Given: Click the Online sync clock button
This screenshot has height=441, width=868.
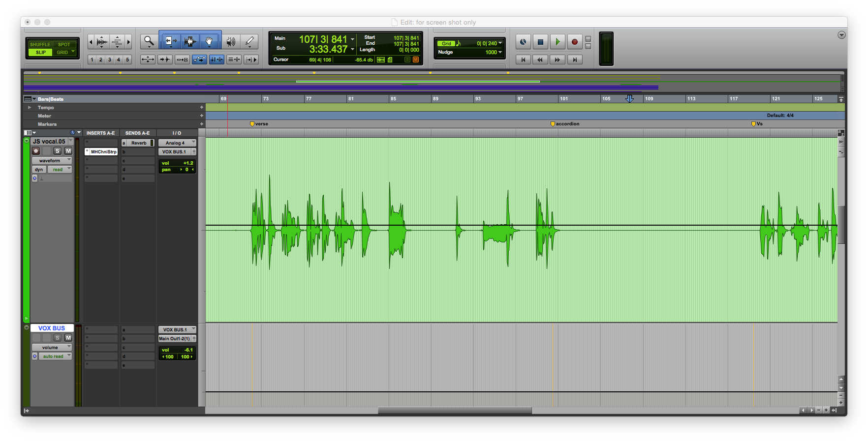Looking at the screenshot, I should click(523, 42).
